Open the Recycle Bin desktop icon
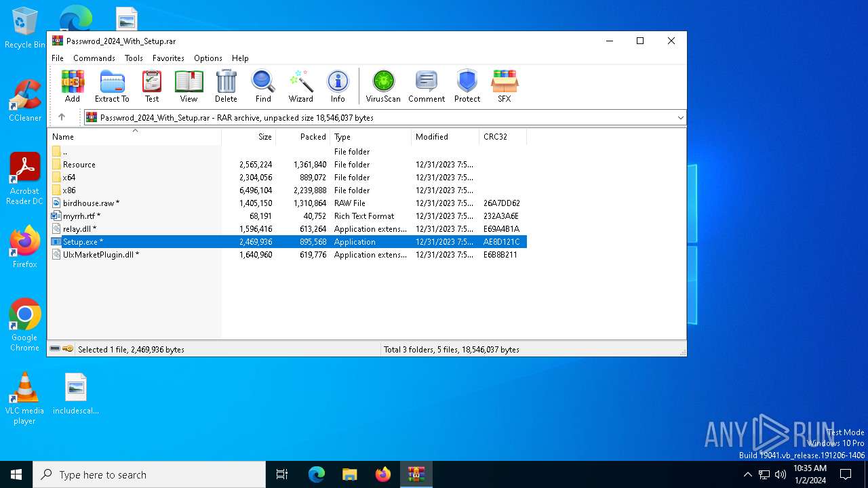 (25, 28)
